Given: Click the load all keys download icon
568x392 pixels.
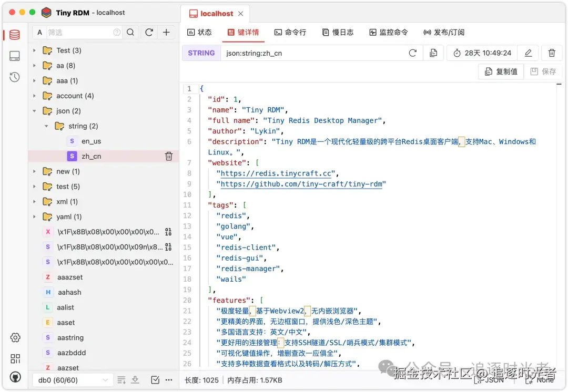Looking at the screenshot, I should 135,380.
